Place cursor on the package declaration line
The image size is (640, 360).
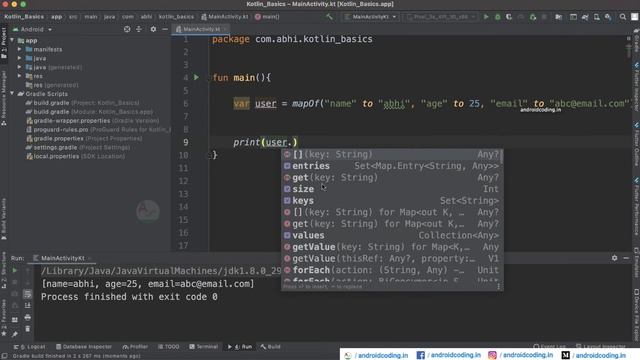tap(292, 39)
